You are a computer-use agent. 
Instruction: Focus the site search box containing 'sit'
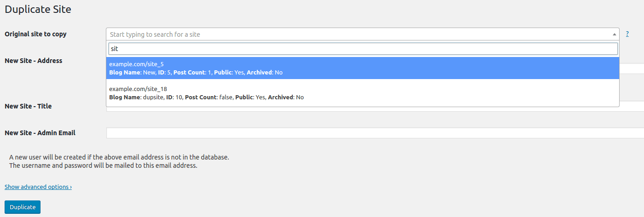[363, 49]
